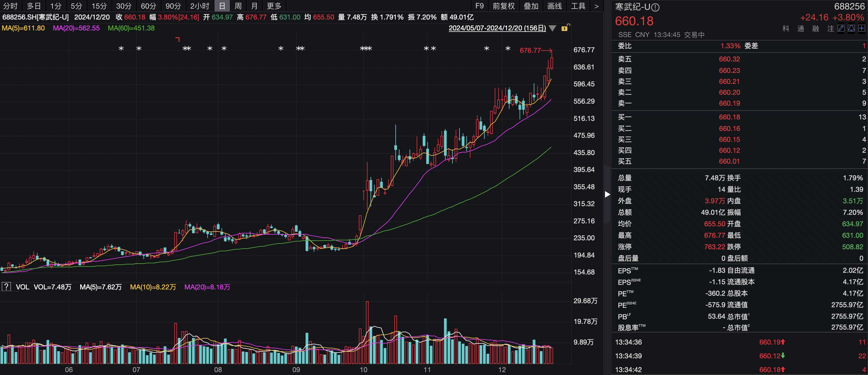Screen dimensions: 868x375
Task: Click the 买五 660.01 bid price
Action: point(729,162)
